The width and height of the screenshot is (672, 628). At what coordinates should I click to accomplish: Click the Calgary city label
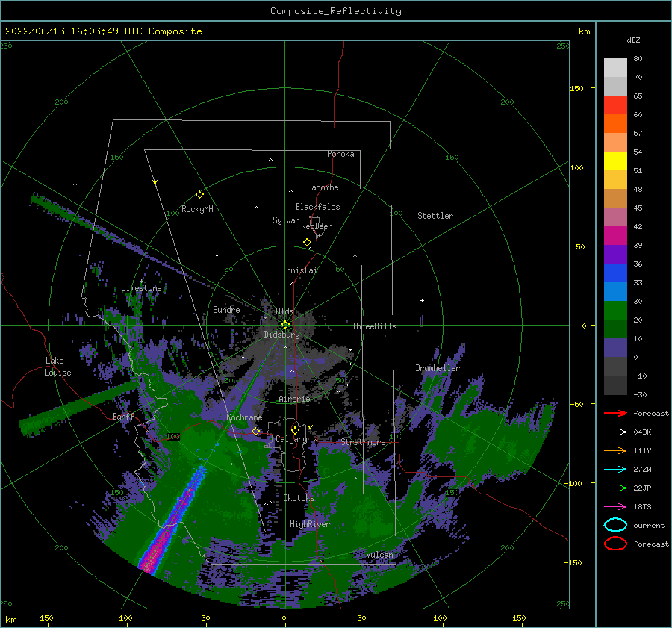coord(291,439)
